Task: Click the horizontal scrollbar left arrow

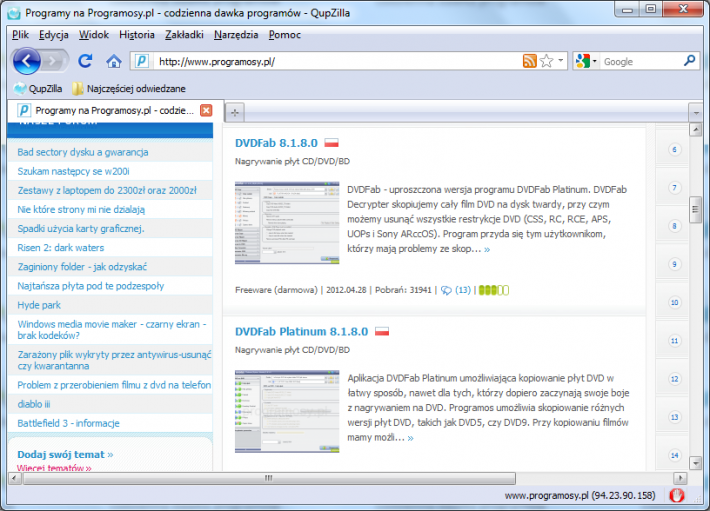Action: coord(14,478)
